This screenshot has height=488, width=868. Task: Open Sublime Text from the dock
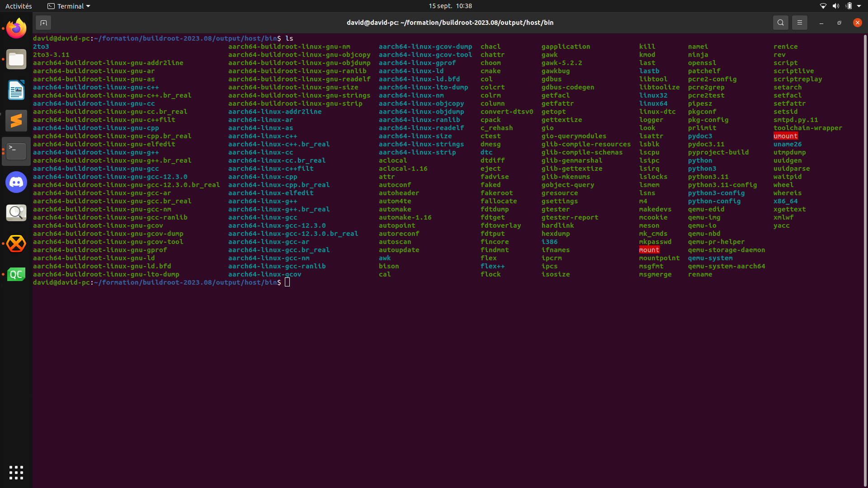coord(16,121)
